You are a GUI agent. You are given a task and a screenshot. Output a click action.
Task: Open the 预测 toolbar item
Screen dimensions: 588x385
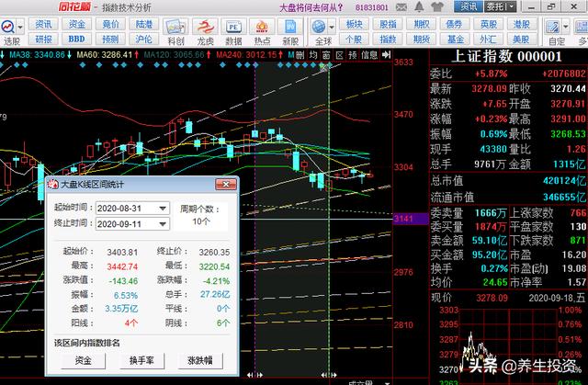point(110,39)
